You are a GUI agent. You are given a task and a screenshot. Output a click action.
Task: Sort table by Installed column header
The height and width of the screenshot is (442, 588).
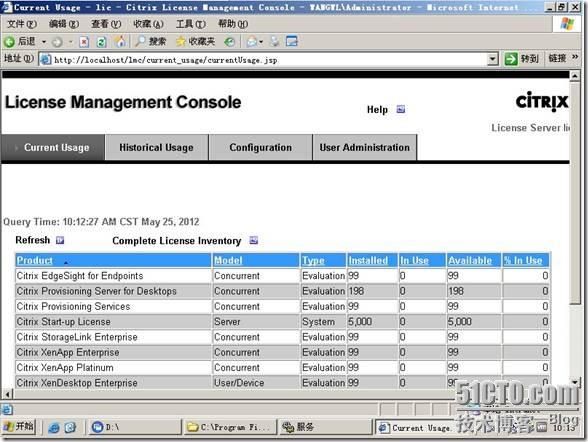pos(368,260)
